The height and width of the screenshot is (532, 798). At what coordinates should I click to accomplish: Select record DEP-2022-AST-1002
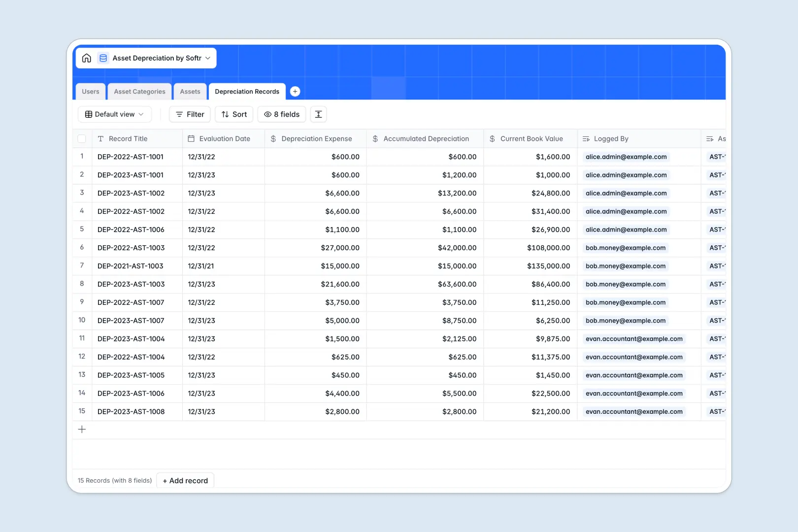131,212
